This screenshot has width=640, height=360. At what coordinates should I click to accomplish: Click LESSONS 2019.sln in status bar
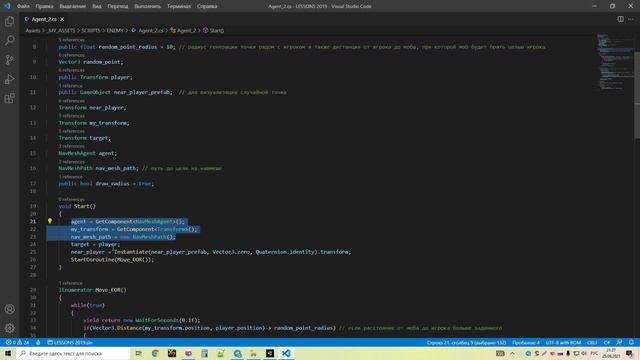point(70,342)
